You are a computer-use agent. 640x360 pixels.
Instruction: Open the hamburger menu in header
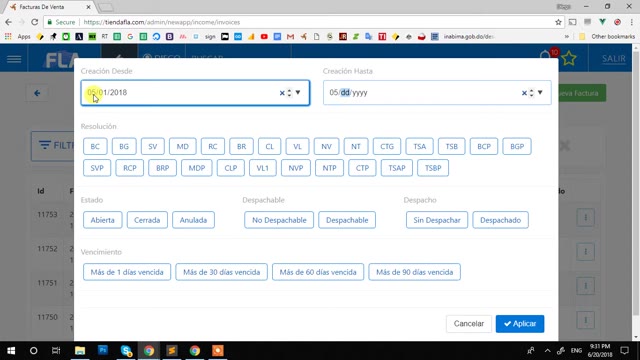point(14,59)
